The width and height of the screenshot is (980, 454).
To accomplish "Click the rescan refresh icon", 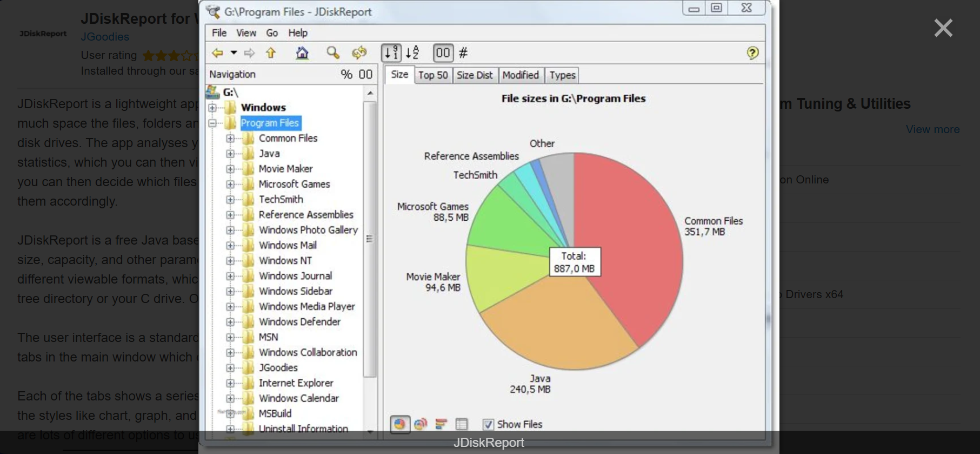I will pos(359,53).
